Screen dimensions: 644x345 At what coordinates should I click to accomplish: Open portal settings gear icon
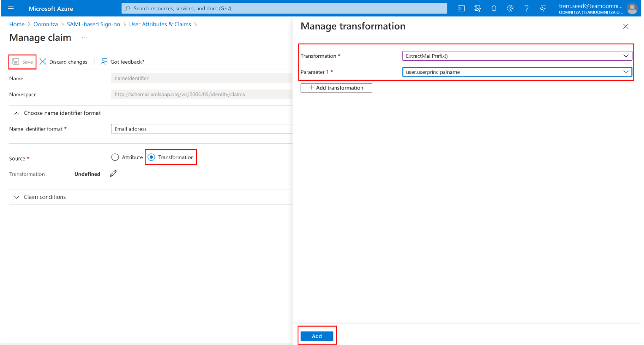click(x=510, y=8)
